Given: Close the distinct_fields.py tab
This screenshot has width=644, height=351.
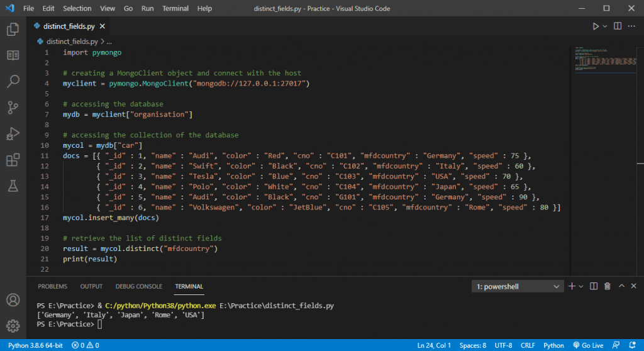Looking at the screenshot, I should pos(103,26).
